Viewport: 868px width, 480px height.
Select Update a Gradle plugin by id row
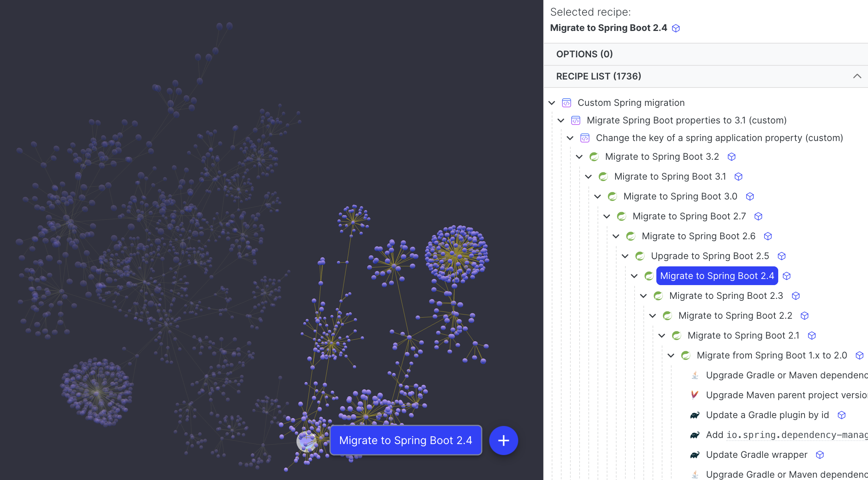pos(767,415)
